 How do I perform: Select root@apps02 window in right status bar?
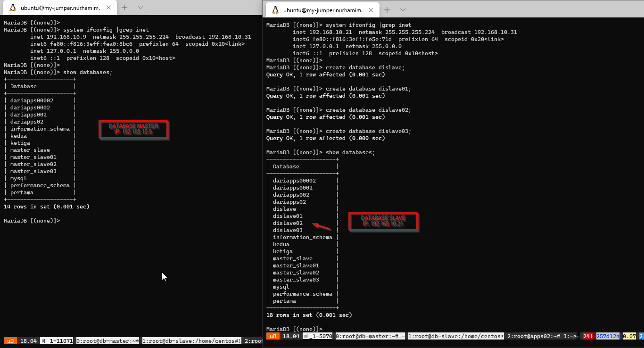click(x=533, y=336)
